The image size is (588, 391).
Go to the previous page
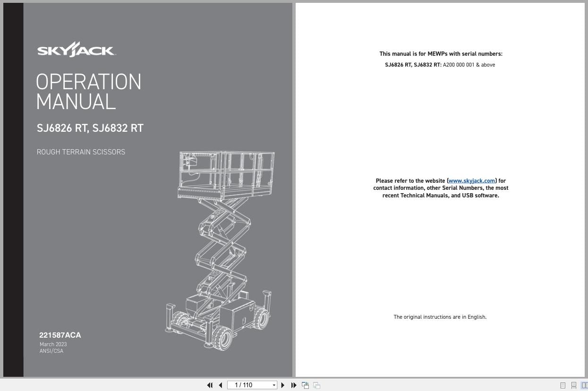[221, 385]
